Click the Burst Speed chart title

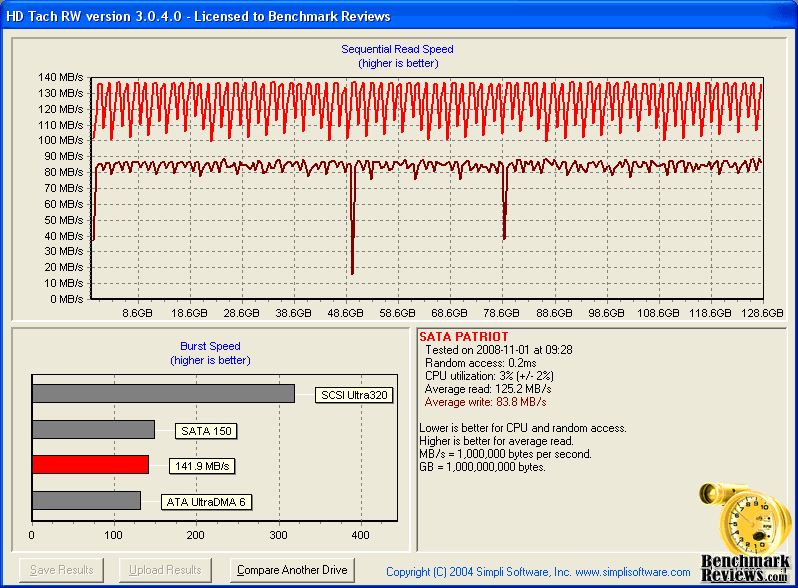[x=210, y=346]
